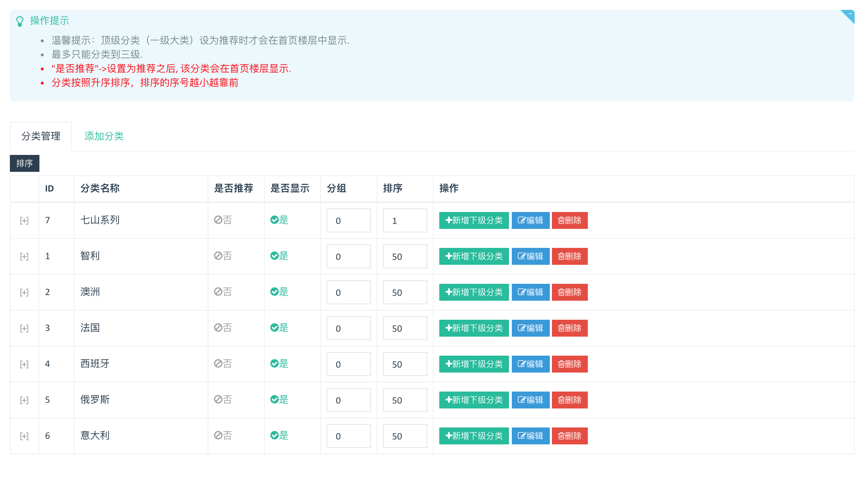Screen dimensions: 868x481
Task: Click the dark 排序 button
Action: pyautogui.click(x=24, y=163)
